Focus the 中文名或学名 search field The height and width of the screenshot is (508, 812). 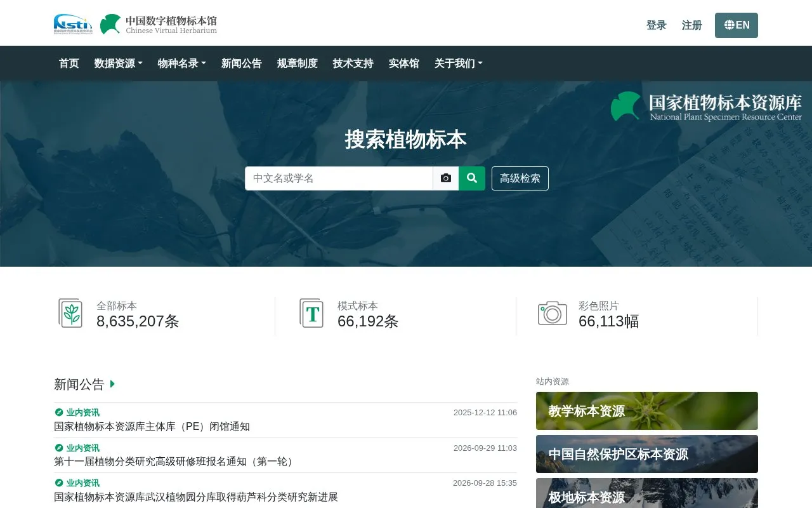tap(339, 178)
